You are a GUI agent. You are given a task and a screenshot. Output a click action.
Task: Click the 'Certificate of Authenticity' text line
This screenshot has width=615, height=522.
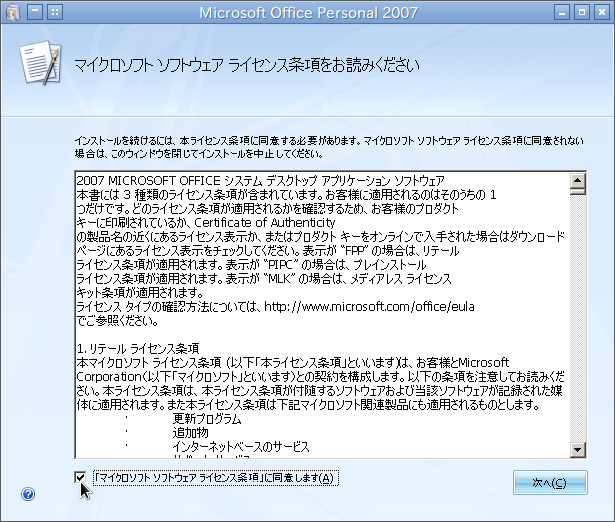265,222
